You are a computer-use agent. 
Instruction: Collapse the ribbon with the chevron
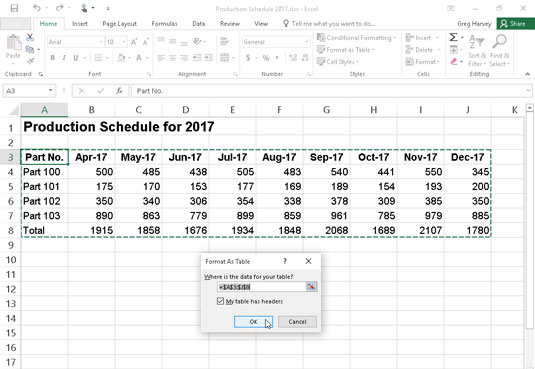pos(527,74)
